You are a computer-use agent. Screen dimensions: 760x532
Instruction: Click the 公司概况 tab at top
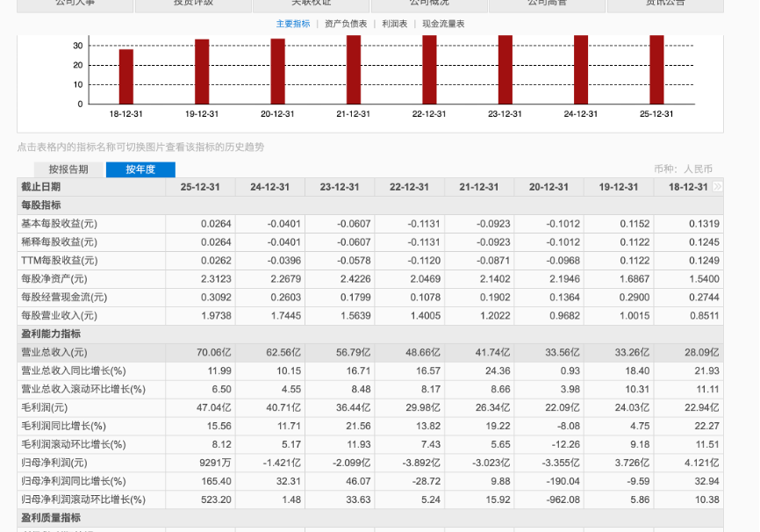click(x=429, y=4)
